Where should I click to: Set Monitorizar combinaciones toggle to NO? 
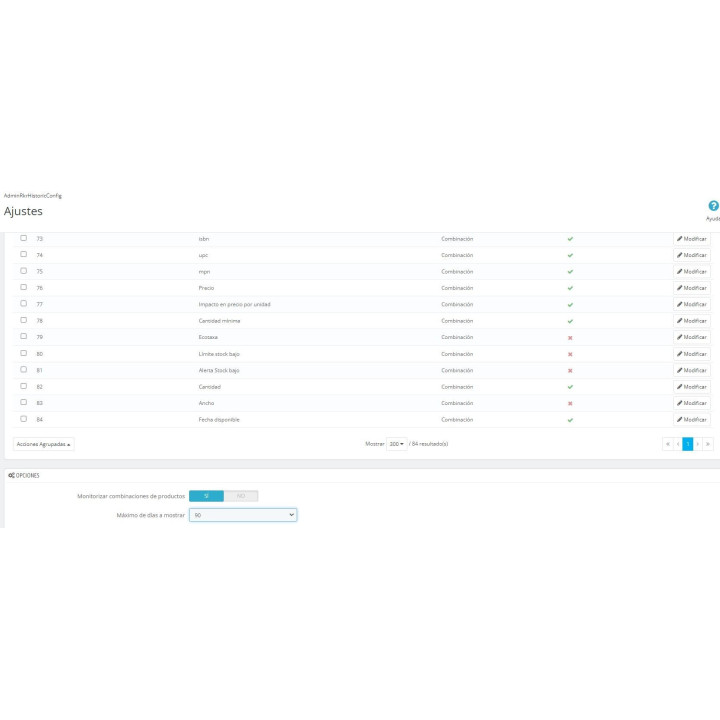tap(241, 496)
